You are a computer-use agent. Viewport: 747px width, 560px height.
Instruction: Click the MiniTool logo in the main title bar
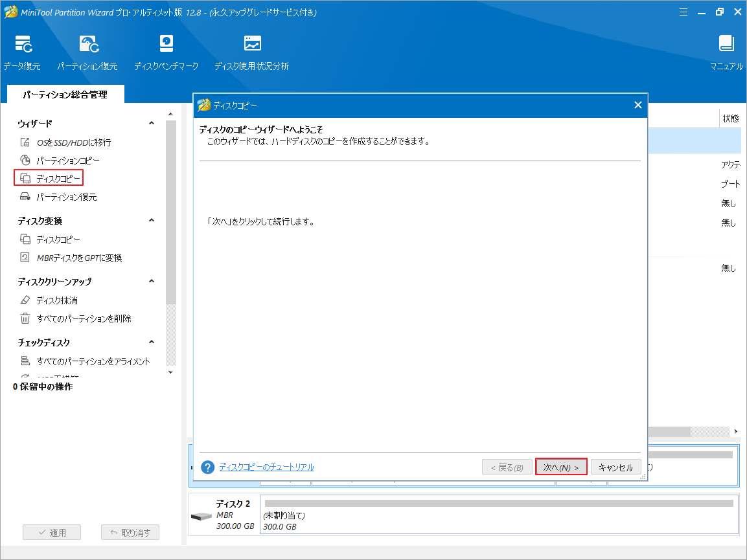coord(11,12)
